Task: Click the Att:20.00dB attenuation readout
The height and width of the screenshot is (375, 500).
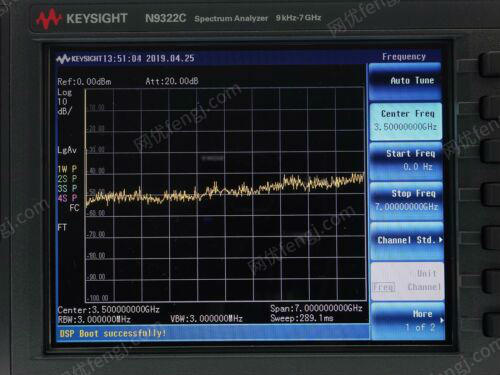Action: point(172,81)
